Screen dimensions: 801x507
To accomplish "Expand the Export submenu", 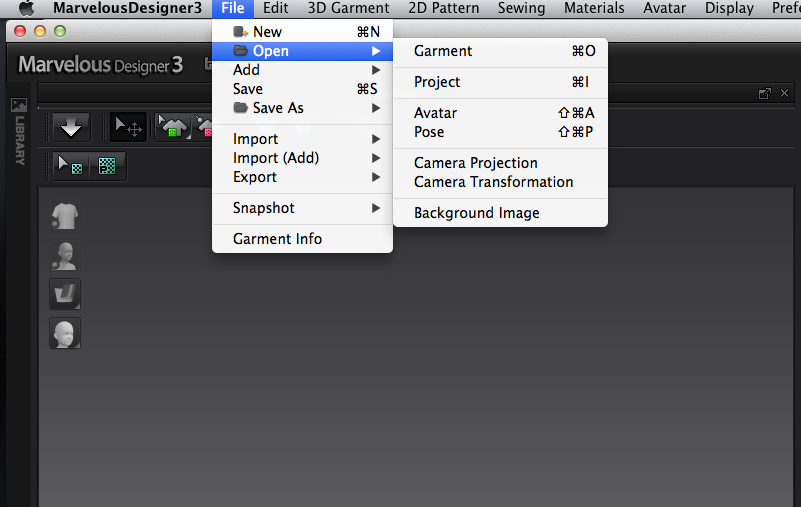I will coord(302,177).
